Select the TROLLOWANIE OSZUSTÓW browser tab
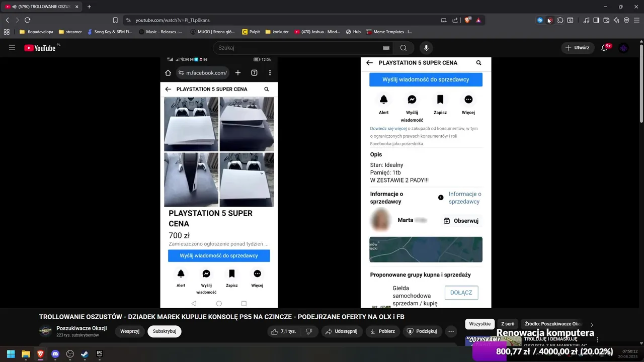Viewport: 644px width, 362px height. pos(42,7)
